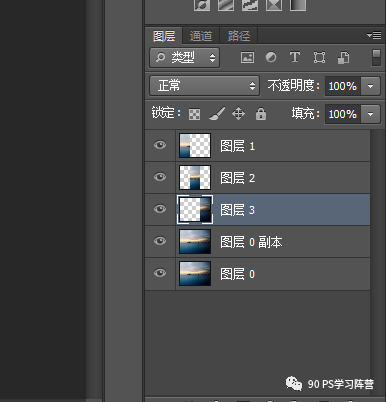Filter layers by smart objects icon
Image resolution: width=386 pixels, height=402 pixels.
click(344, 58)
